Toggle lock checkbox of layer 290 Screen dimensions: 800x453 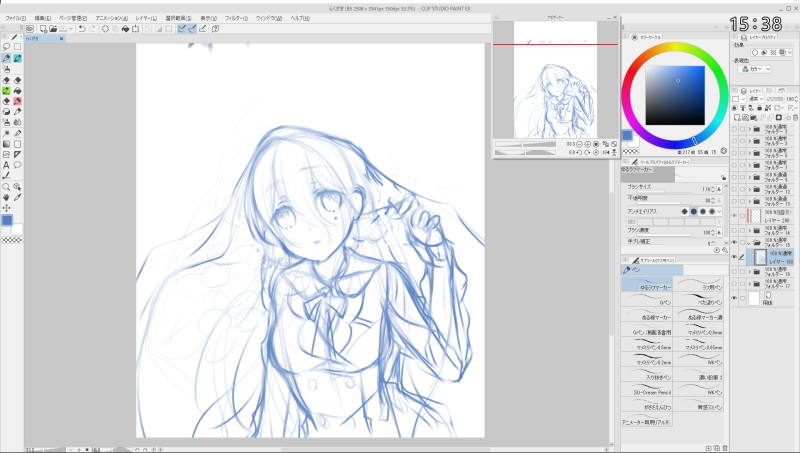pyautogui.click(x=742, y=215)
